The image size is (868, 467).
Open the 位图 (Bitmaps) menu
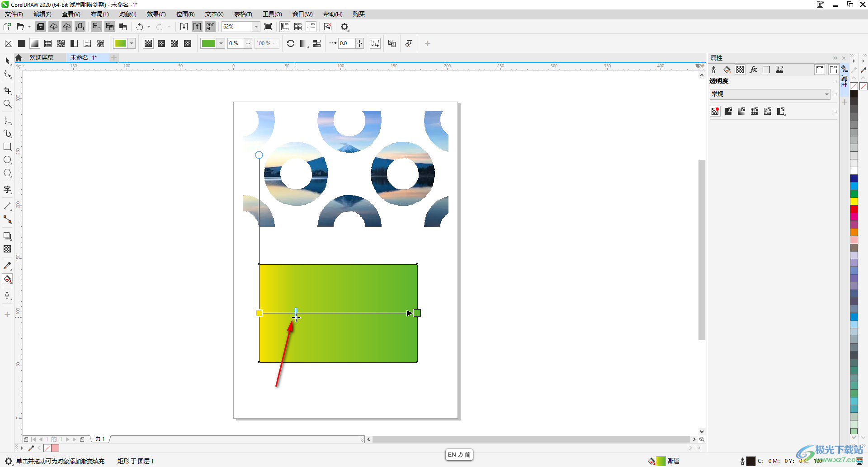(185, 14)
